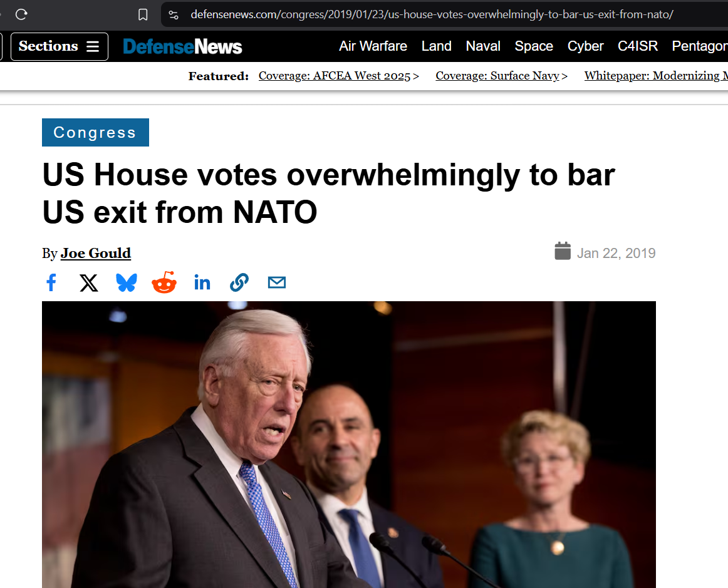Image resolution: width=728 pixels, height=588 pixels.
Task: Go to the Naval section
Action: coord(483,46)
